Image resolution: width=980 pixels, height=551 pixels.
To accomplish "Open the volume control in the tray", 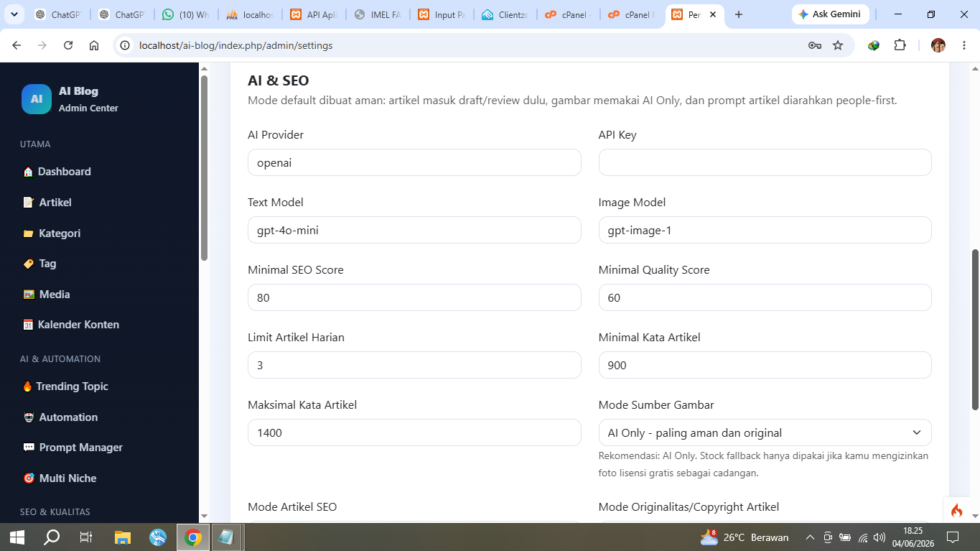I will tap(879, 537).
